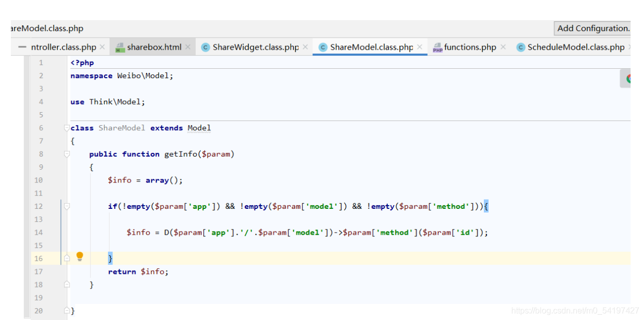Click the lightbulb quick-fix icon on line 16
Screen dimensions: 644x320
[x=80, y=257]
